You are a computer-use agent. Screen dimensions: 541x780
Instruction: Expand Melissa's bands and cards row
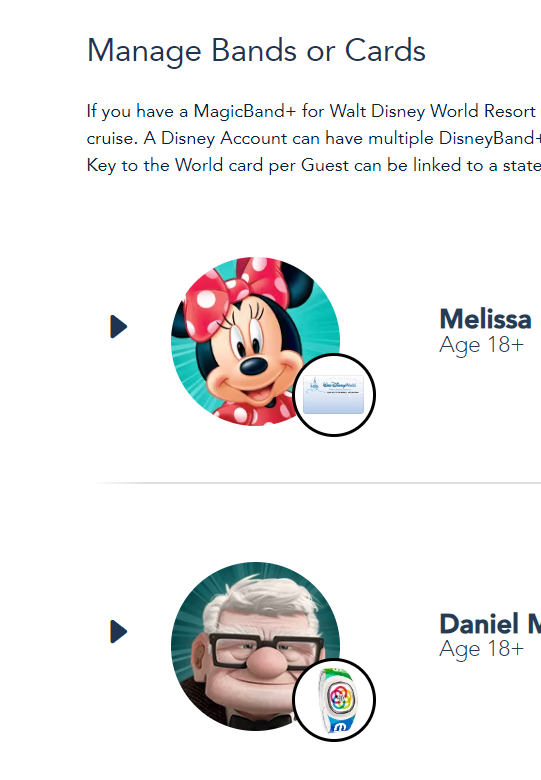(118, 326)
